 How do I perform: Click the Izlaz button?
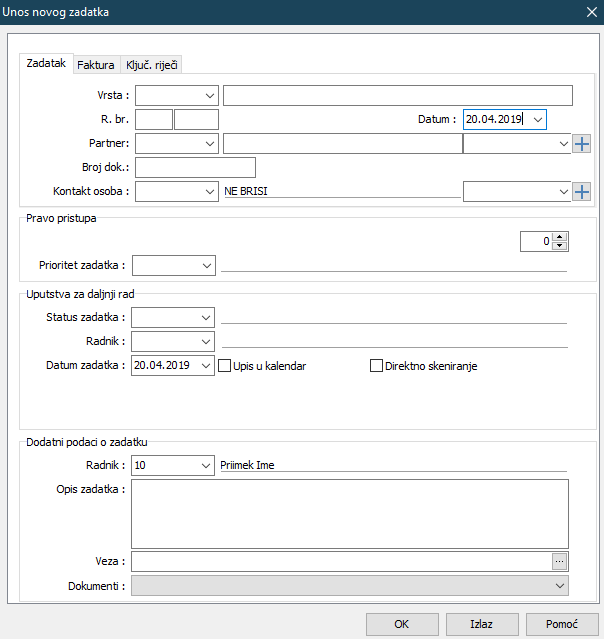click(x=482, y=624)
